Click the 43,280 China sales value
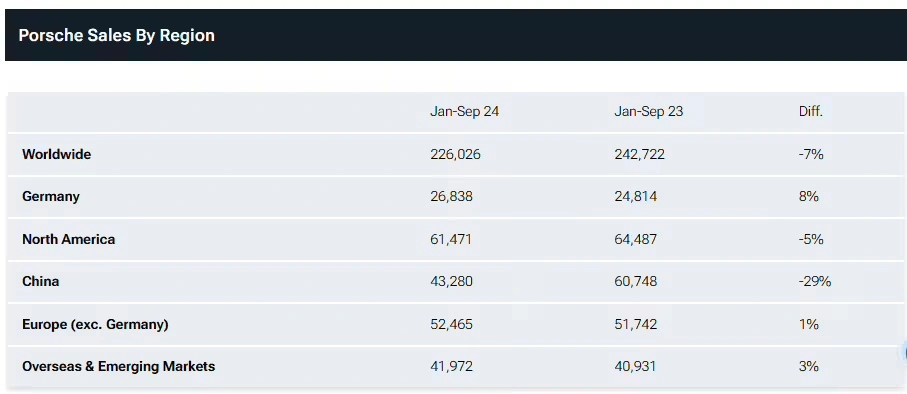The image size is (907, 394). pyautogui.click(x=451, y=281)
